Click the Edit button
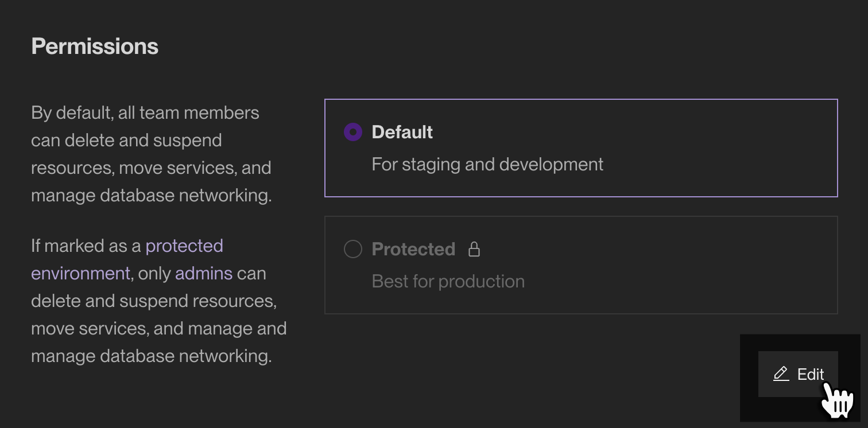This screenshot has width=868, height=428. [x=799, y=374]
